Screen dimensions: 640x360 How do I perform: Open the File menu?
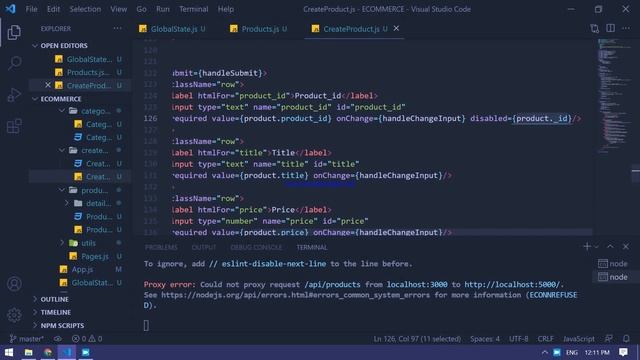coord(31,9)
